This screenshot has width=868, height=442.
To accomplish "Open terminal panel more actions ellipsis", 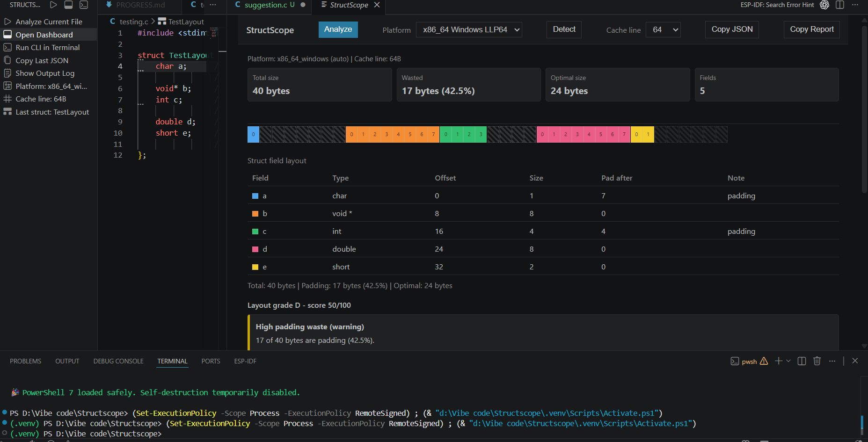I will click(832, 361).
